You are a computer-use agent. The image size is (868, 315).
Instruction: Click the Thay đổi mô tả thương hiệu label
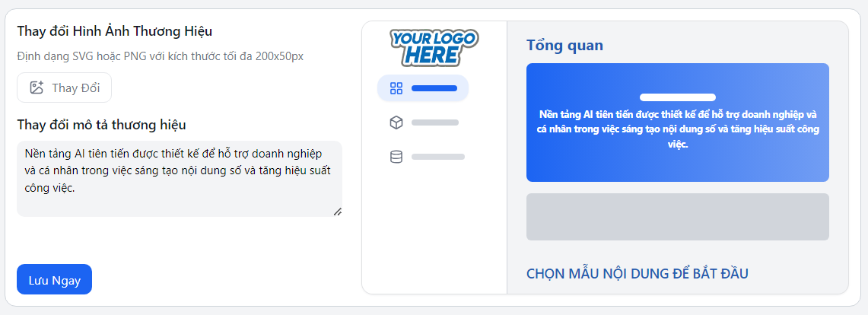tap(101, 125)
